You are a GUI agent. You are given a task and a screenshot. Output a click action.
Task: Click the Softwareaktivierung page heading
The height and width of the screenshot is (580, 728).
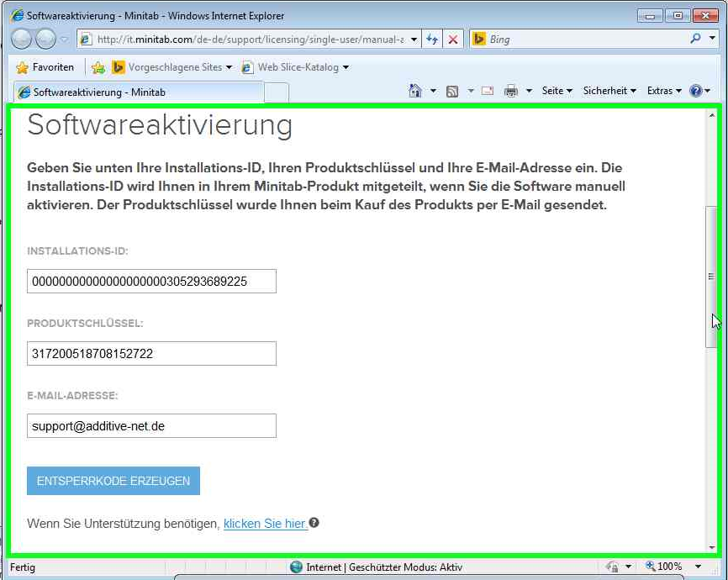click(x=160, y=125)
